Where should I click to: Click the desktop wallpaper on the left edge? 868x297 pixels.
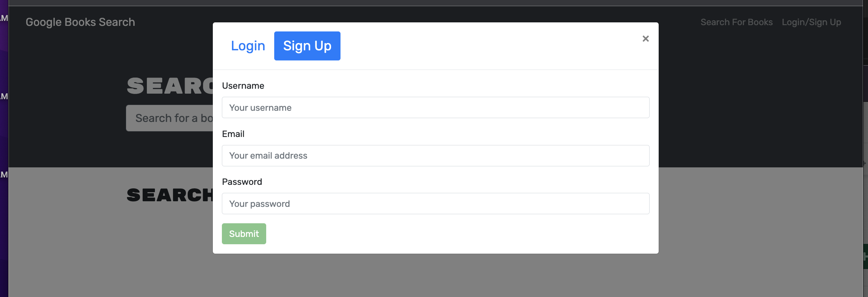(x=3, y=140)
